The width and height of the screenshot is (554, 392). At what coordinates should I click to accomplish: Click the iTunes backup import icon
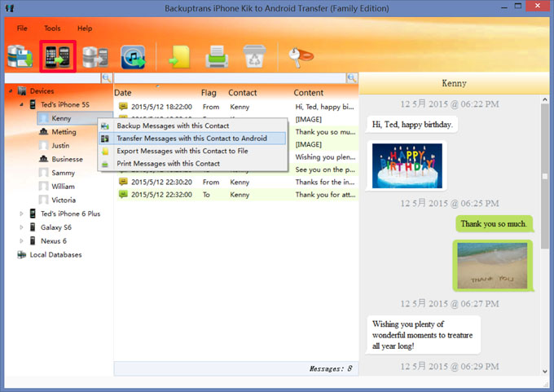(x=133, y=57)
